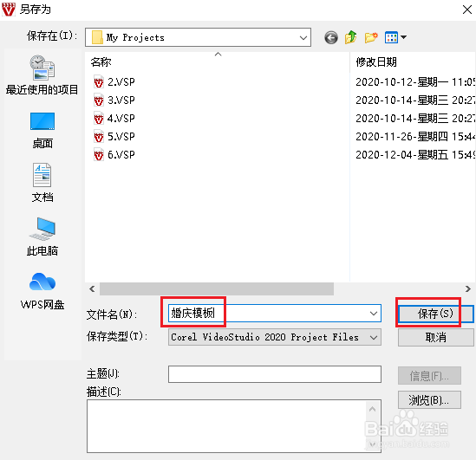Select the 5.VSP file icon
The image size is (476, 460).
point(98,137)
